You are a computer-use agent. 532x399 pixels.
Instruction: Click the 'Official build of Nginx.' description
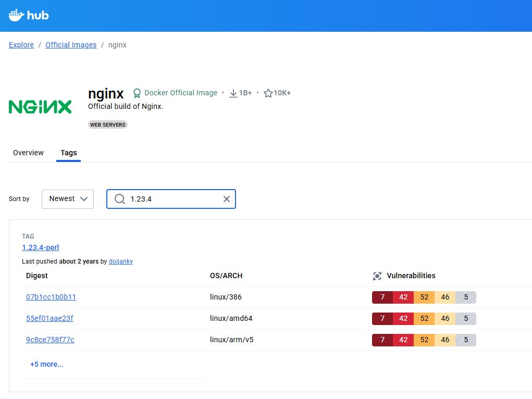coord(126,107)
